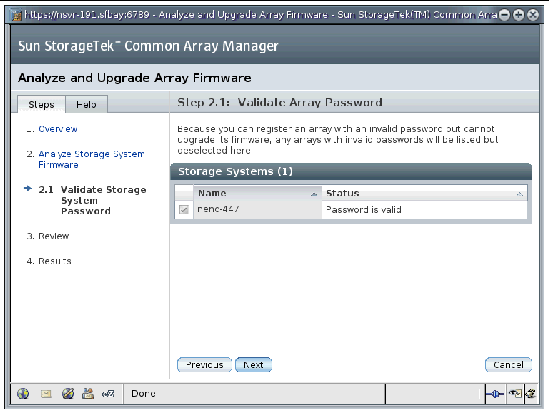Click the last icon at status bar right end

coord(531,394)
